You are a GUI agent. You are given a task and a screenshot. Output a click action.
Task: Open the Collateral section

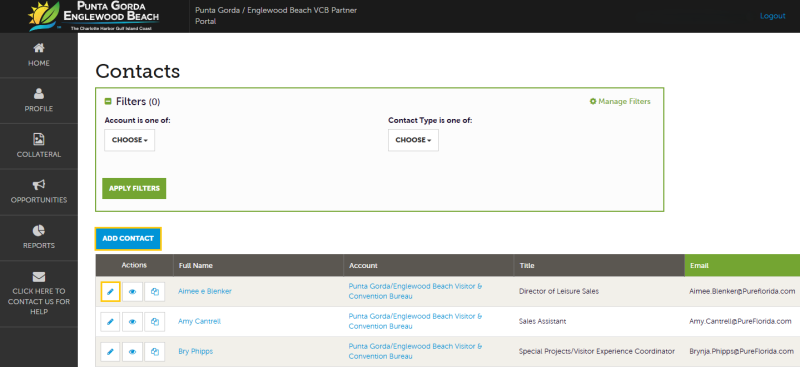[39, 146]
